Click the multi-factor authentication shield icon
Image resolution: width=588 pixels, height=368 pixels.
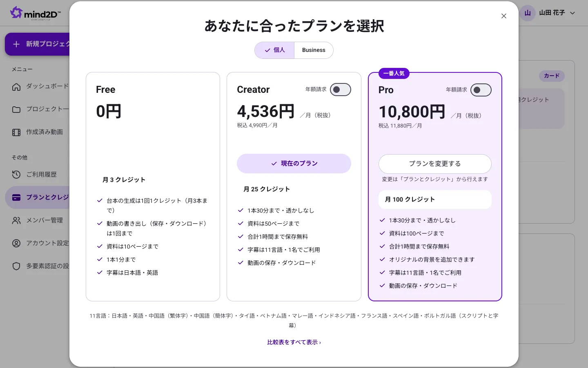point(16,267)
